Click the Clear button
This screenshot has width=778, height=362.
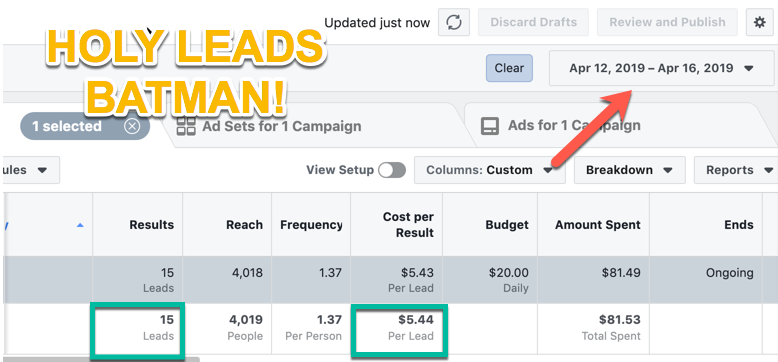pos(509,68)
